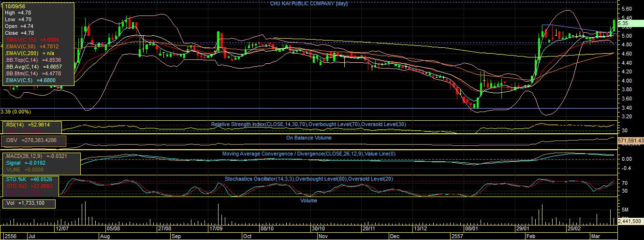This screenshot has width=644, height=240.
Task: Click the EMAV(C,200) = n/a legend entry
Action: (x=29, y=53)
